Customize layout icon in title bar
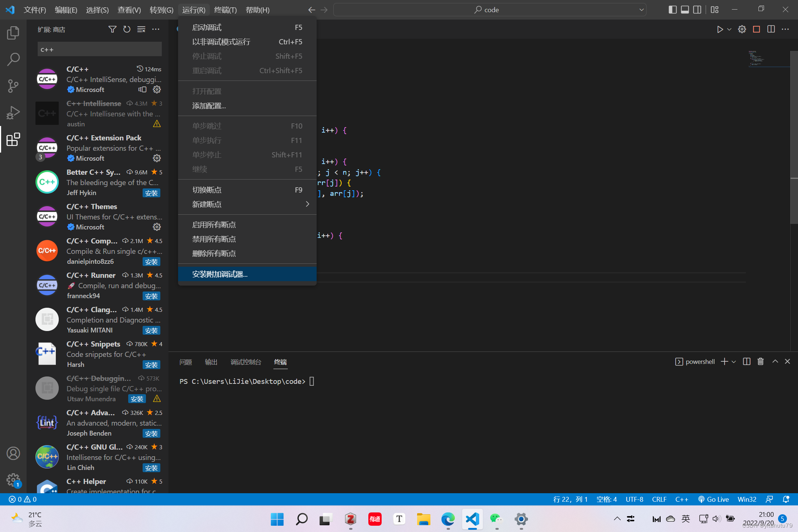The width and height of the screenshot is (798, 532). click(715, 10)
